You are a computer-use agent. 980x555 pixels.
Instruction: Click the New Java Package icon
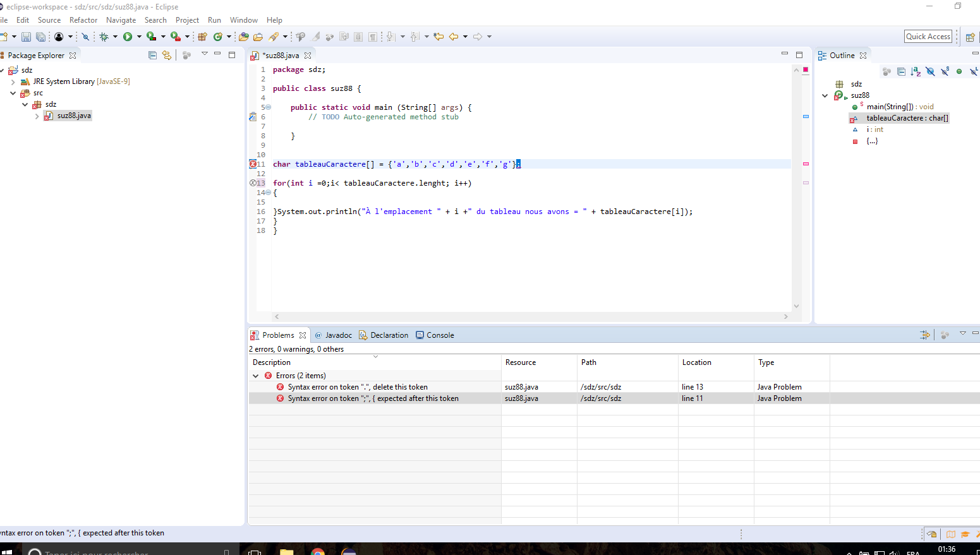click(x=202, y=37)
